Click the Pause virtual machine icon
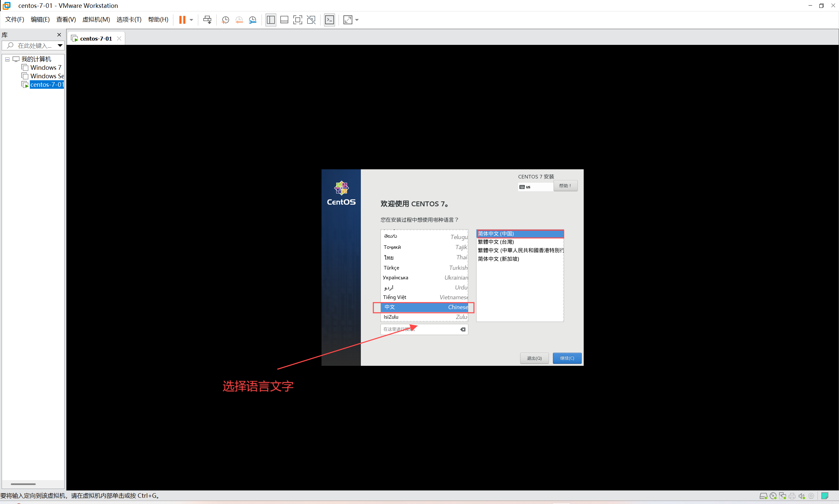839x504 pixels. 182,20
